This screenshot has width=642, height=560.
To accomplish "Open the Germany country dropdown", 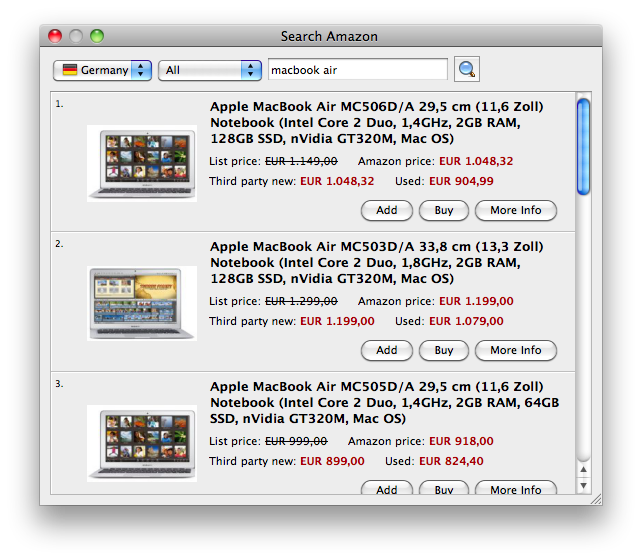I will (x=102, y=70).
